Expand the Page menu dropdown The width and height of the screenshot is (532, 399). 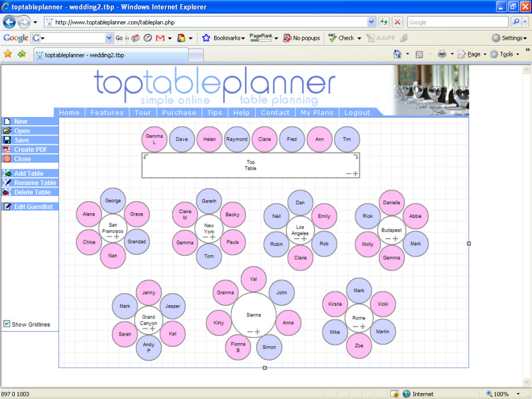[485, 55]
